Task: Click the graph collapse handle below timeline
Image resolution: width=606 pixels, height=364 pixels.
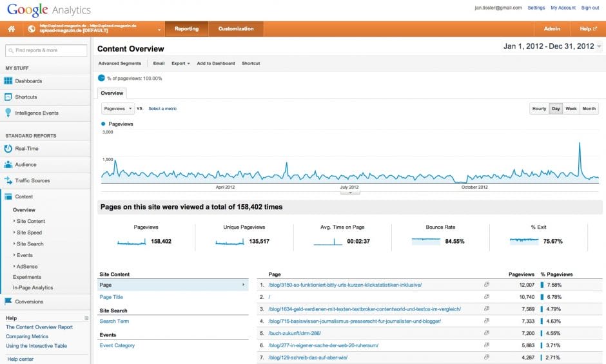Action: pyautogui.click(x=350, y=193)
